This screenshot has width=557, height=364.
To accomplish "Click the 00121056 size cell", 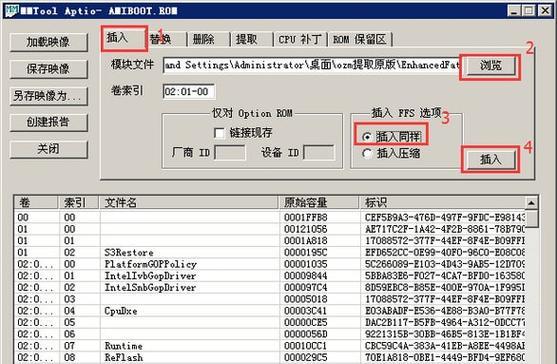I will pyautogui.click(x=305, y=229).
